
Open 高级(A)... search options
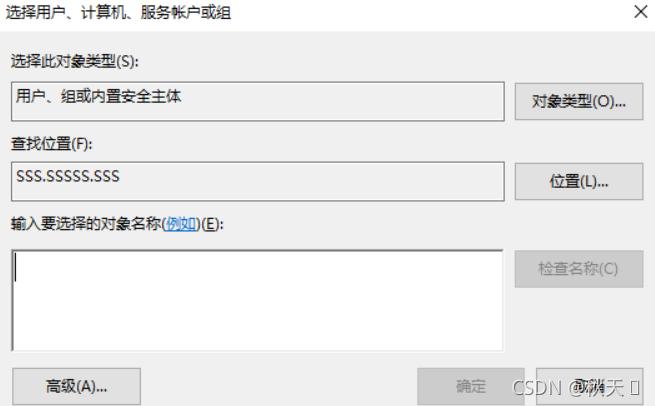76,386
